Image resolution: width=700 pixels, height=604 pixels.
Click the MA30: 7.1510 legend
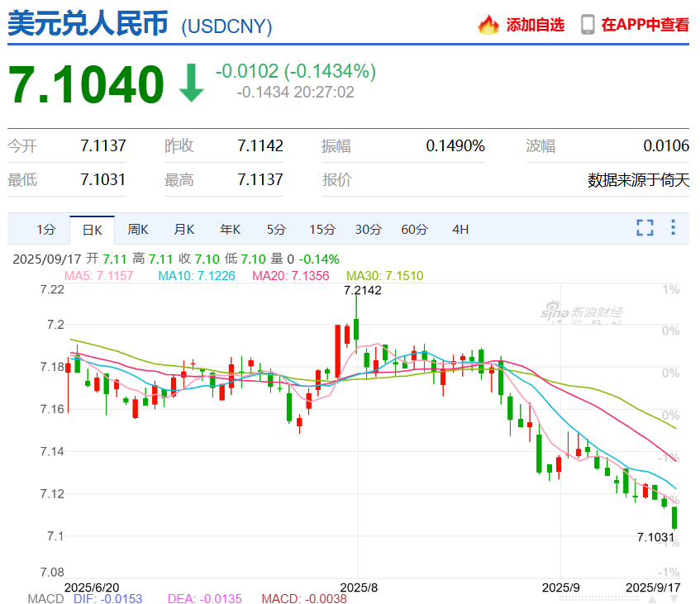[385, 275]
